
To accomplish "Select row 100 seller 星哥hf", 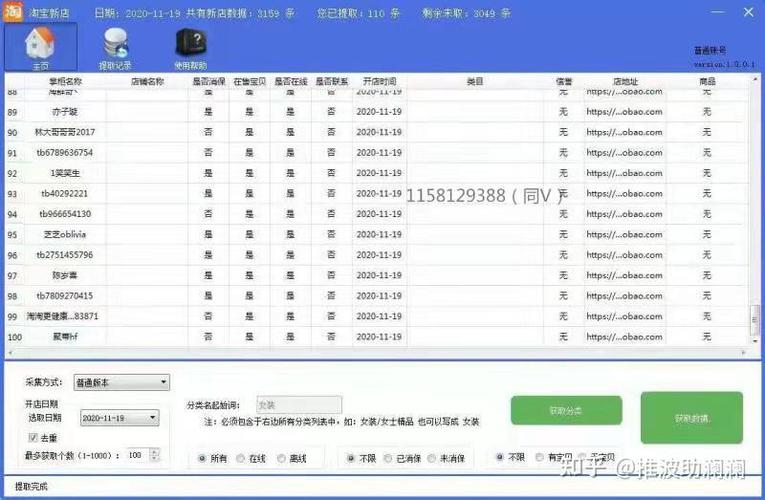I will 65,337.
